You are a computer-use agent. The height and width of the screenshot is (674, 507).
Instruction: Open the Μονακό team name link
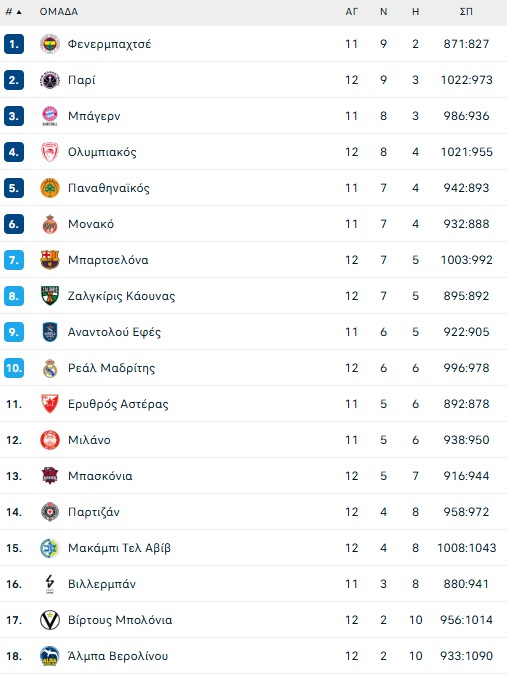pyautogui.click(x=91, y=224)
